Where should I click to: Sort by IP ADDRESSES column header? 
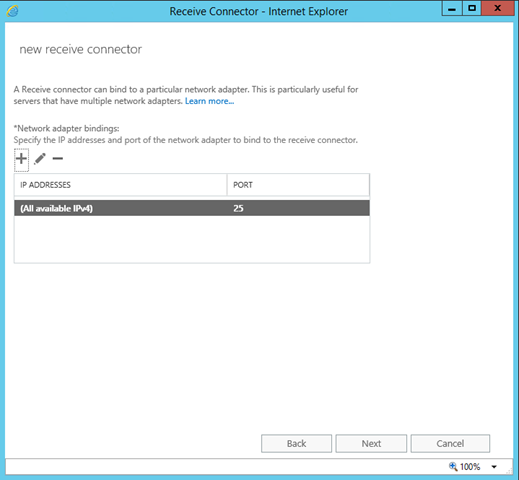point(120,185)
